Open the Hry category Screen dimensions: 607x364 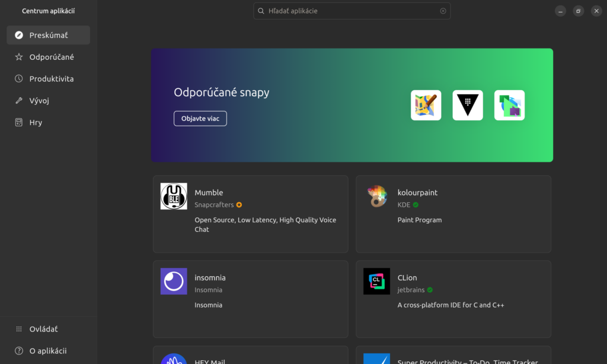coord(49,122)
